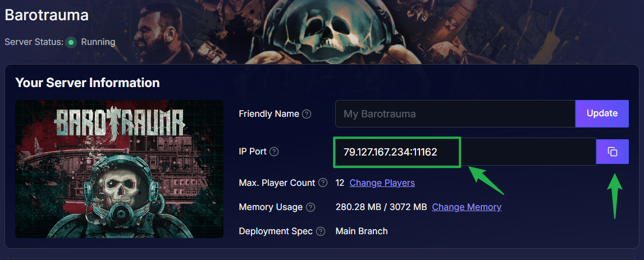The height and width of the screenshot is (260, 644).
Task: Click the Barotrauma page title
Action: [47, 15]
